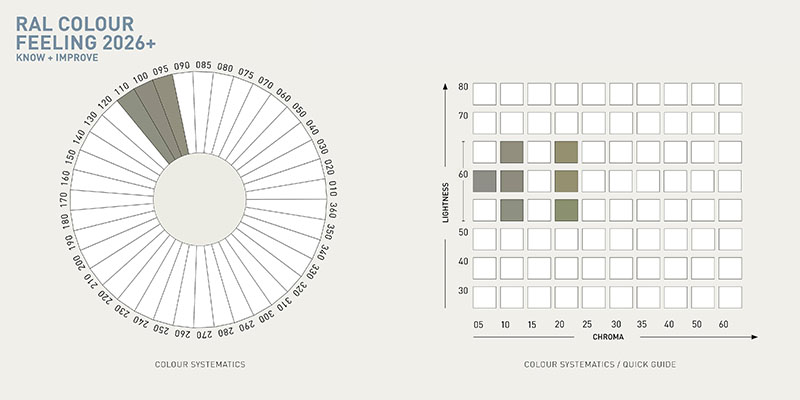Click the topmost colored swatch in chroma 10 column
The image size is (800, 400).
pos(512,152)
